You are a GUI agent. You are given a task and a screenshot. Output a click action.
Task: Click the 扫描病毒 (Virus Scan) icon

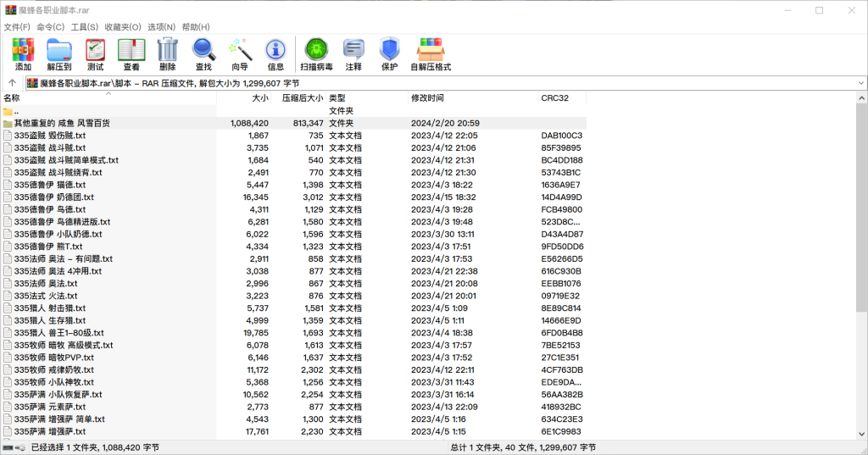tap(317, 54)
